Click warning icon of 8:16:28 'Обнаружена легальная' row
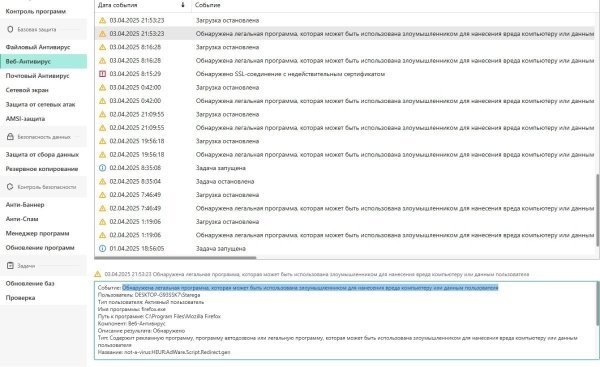This screenshot has width=600, height=367. point(103,60)
